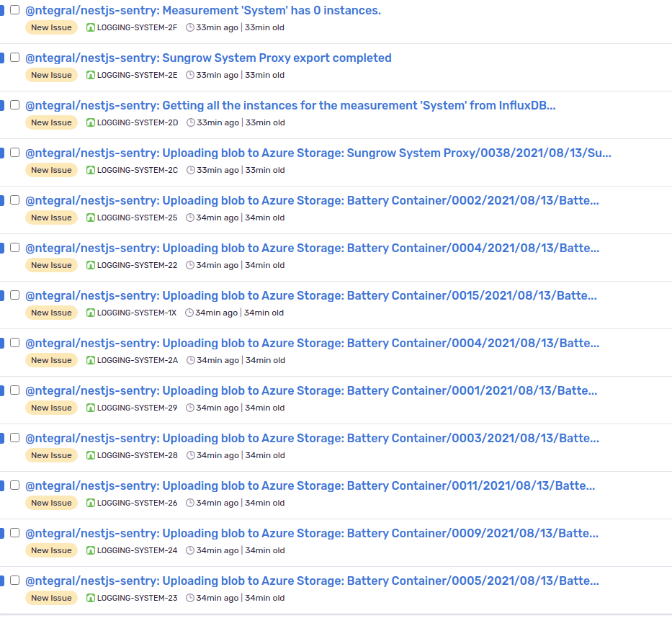Check the box for the Battery Container/0015 issue
672x618 pixels.
tap(15, 295)
